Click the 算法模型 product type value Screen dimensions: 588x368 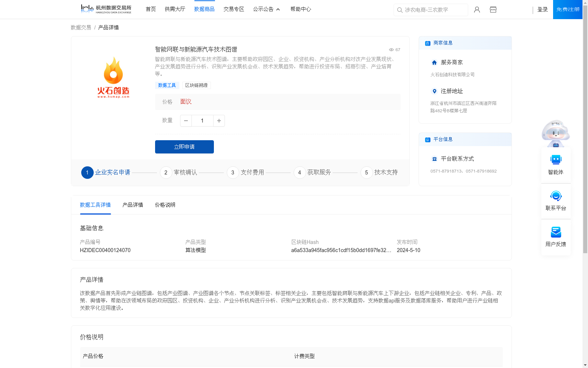[x=196, y=250]
